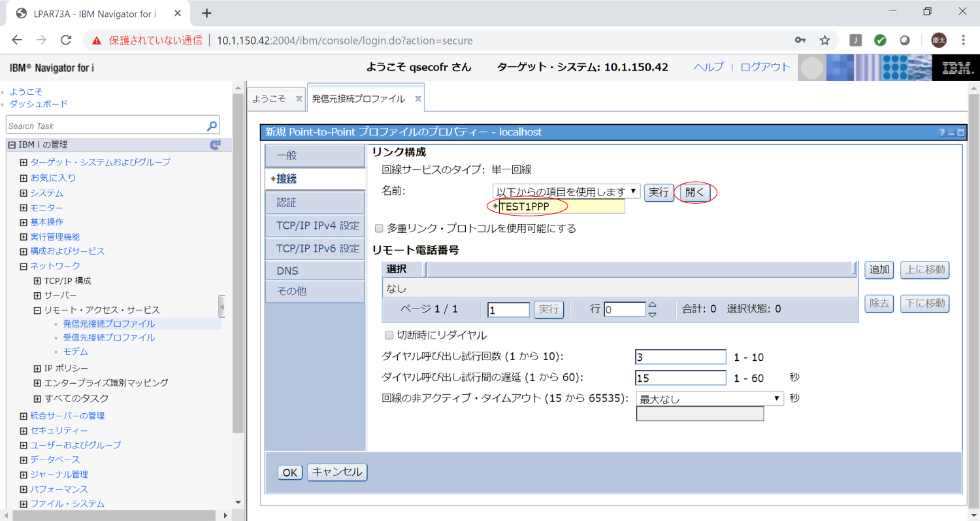Click the not-secure warning icon in the address bar
Image resolution: width=980 pixels, height=521 pixels.
click(97, 41)
